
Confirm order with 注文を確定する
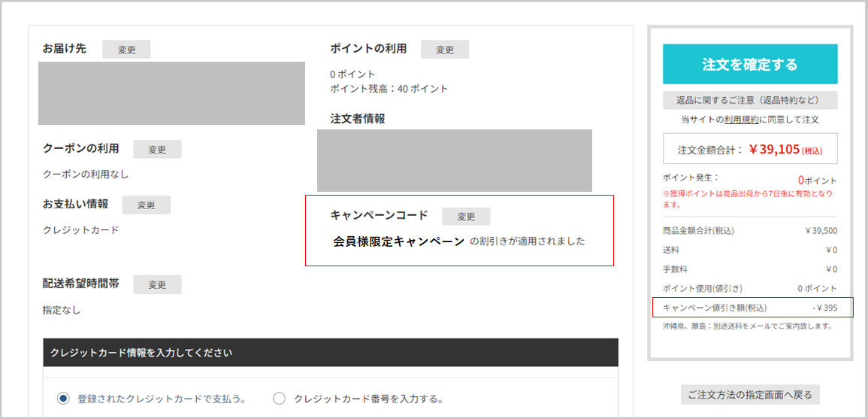pyautogui.click(x=750, y=65)
